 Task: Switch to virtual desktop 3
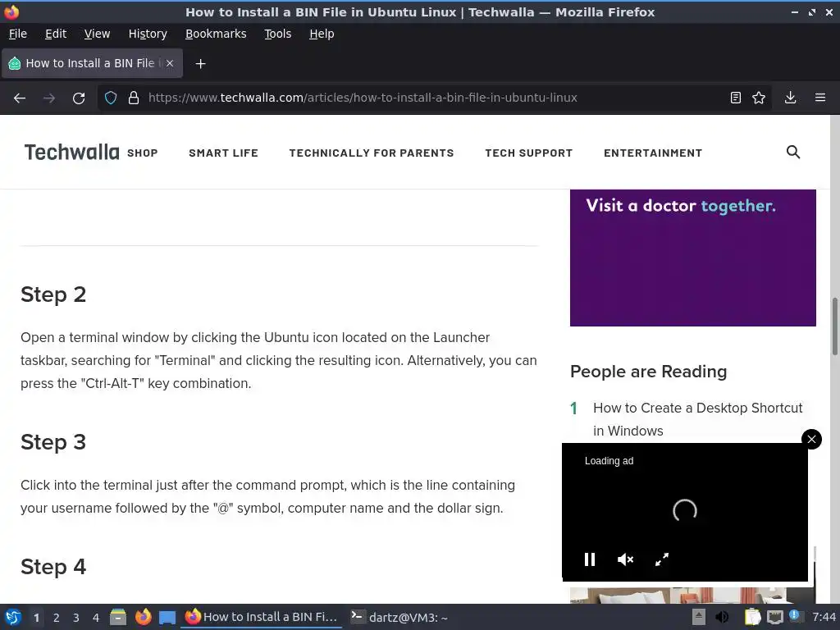tap(76, 618)
